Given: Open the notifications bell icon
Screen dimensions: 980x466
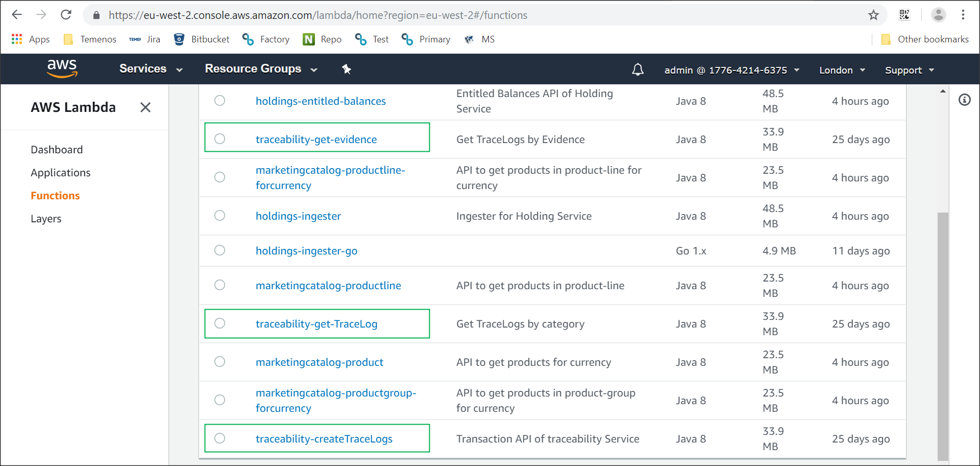Looking at the screenshot, I should [x=638, y=69].
